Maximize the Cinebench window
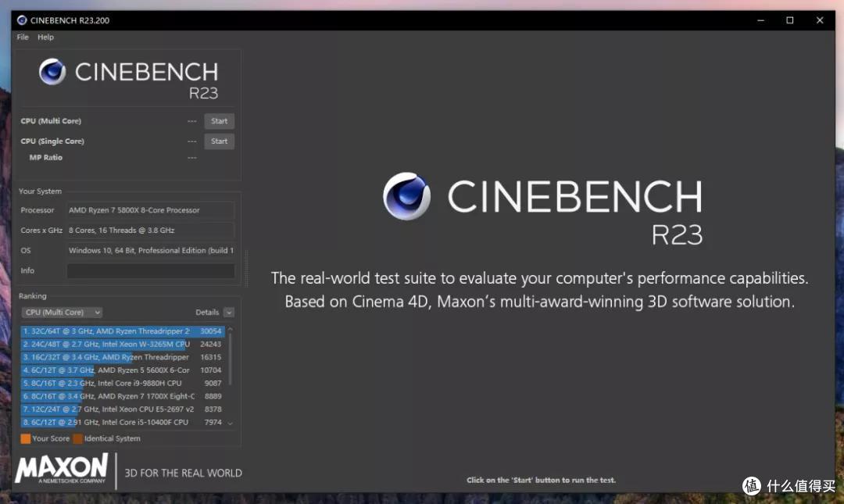 coord(789,20)
